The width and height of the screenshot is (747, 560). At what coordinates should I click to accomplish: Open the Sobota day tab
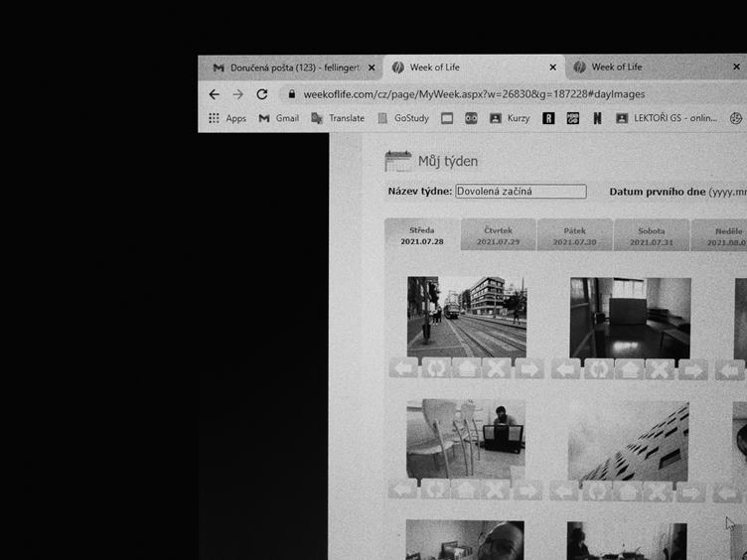coord(651,235)
